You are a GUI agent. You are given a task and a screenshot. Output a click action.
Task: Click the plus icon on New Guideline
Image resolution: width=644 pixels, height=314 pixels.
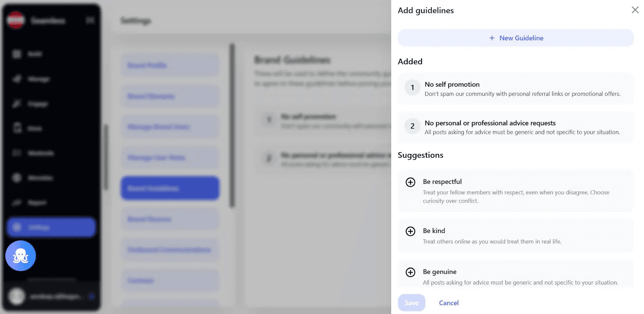click(x=492, y=38)
